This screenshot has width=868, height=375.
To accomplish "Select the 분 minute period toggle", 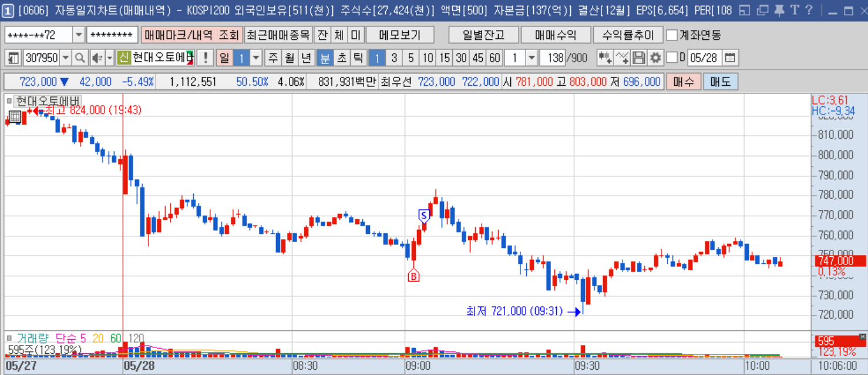I will [x=325, y=58].
